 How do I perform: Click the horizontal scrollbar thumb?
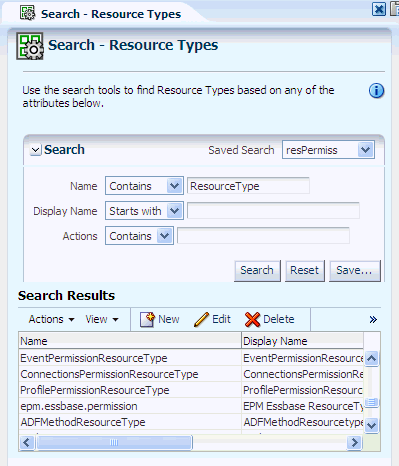click(114, 443)
